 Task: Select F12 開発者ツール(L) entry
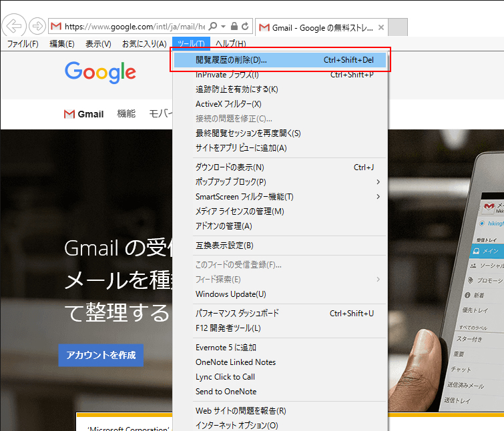(x=280, y=328)
